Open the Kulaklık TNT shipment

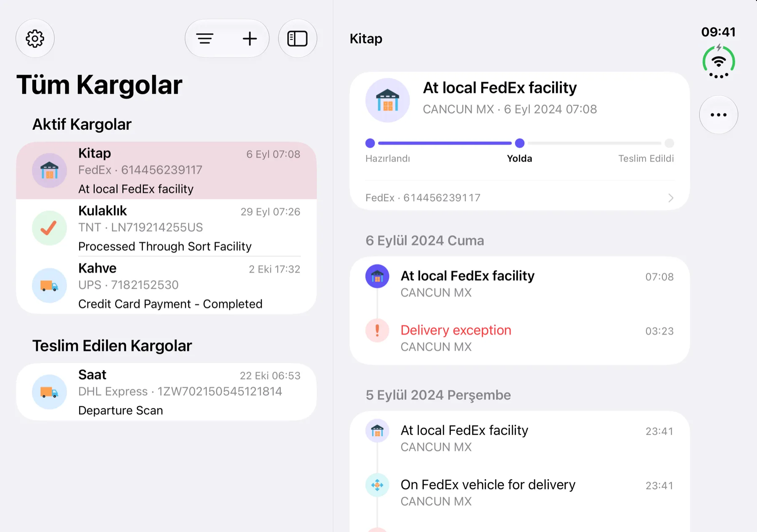coord(167,228)
